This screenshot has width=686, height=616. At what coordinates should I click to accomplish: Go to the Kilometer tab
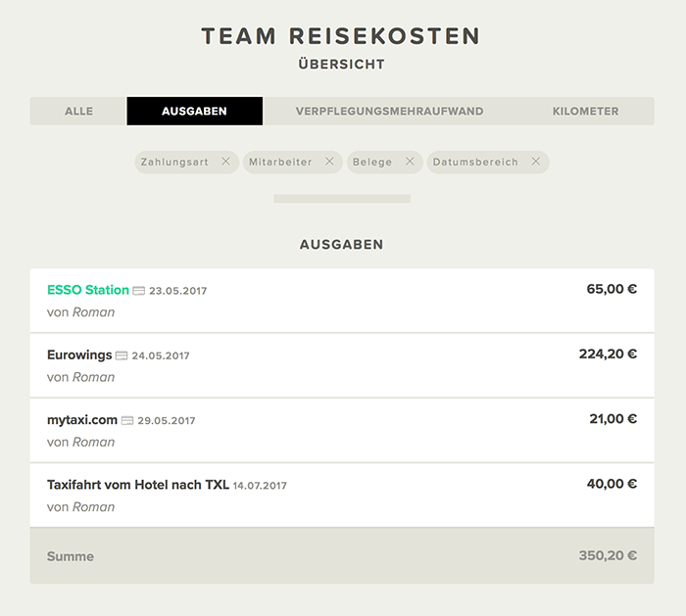[x=585, y=111]
